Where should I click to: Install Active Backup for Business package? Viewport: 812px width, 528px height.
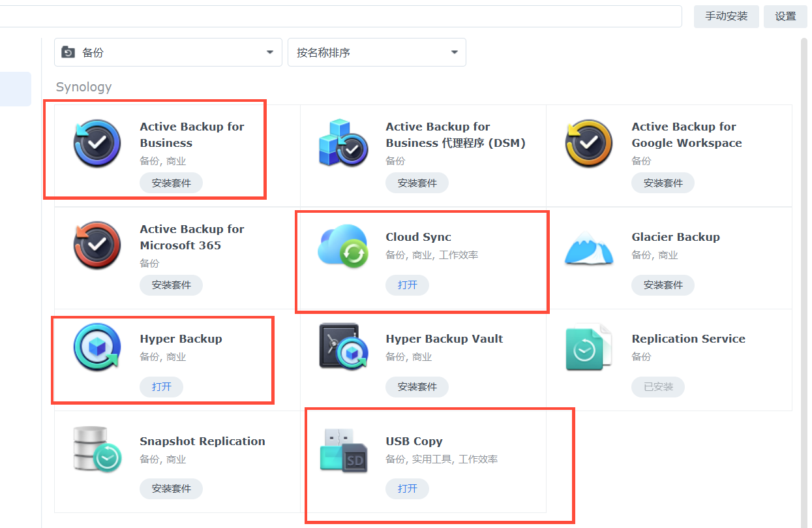(172, 183)
